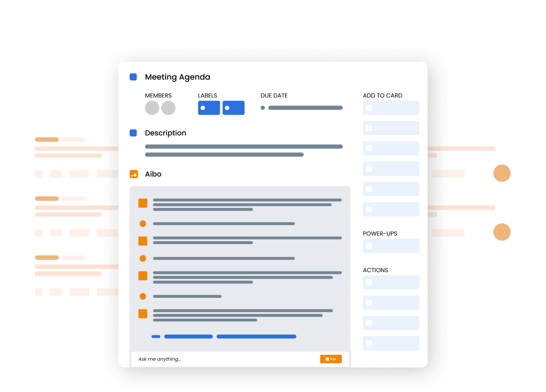Click the upper orange circle in background list
Image resolution: width=546 pixels, height=392 pixels.
pos(502,173)
